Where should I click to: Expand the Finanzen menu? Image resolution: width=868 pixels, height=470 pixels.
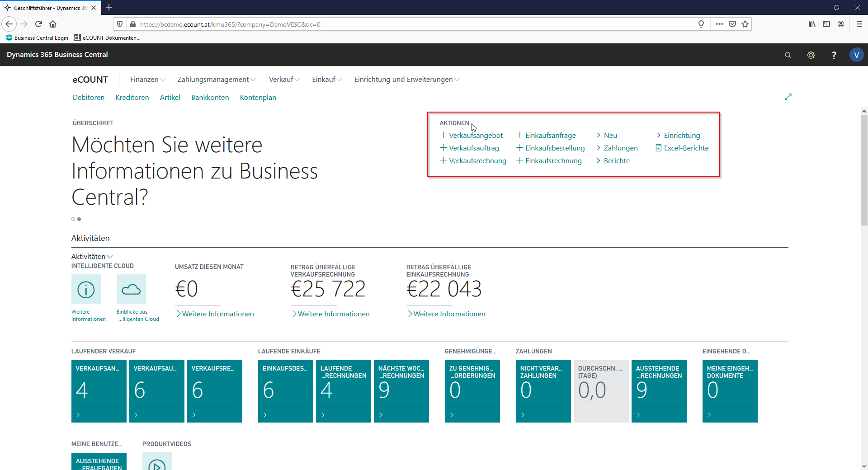(148, 80)
